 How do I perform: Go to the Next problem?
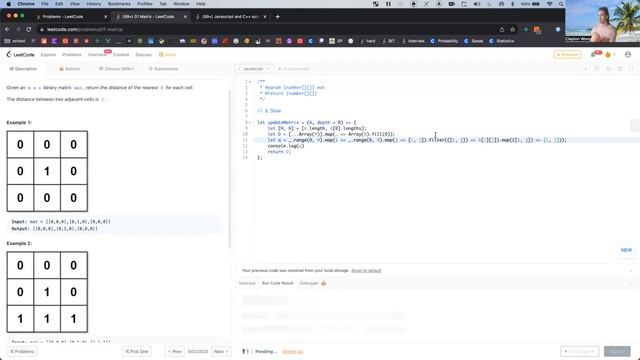coord(221,351)
